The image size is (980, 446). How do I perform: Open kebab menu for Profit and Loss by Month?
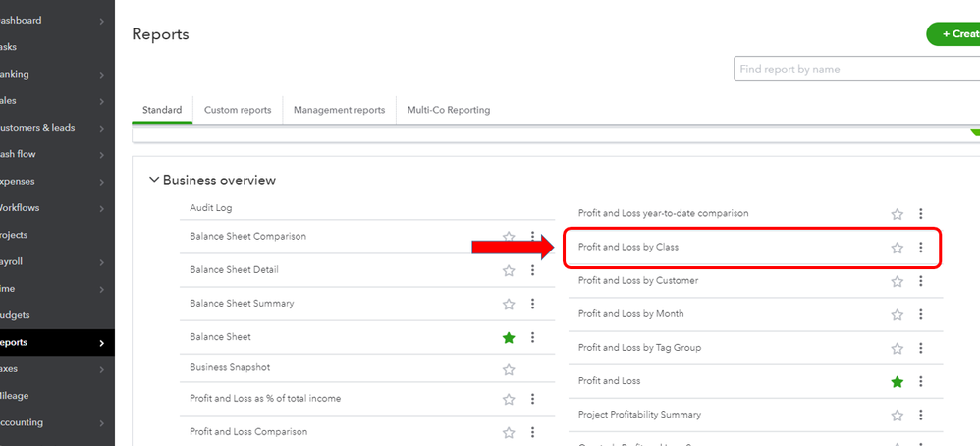tap(920, 314)
